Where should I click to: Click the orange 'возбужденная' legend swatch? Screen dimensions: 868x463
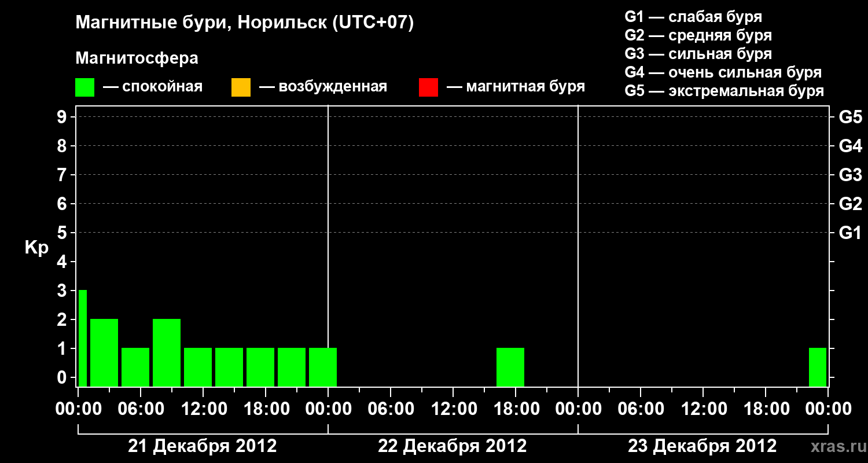point(241,87)
